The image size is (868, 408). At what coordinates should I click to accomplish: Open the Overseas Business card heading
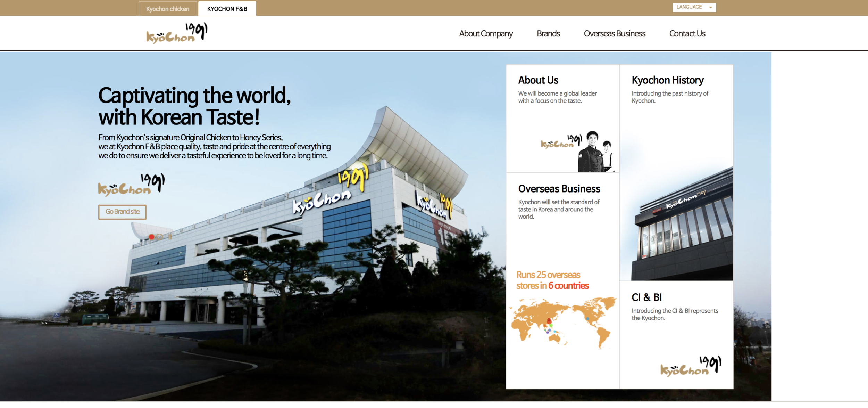pos(559,189)
